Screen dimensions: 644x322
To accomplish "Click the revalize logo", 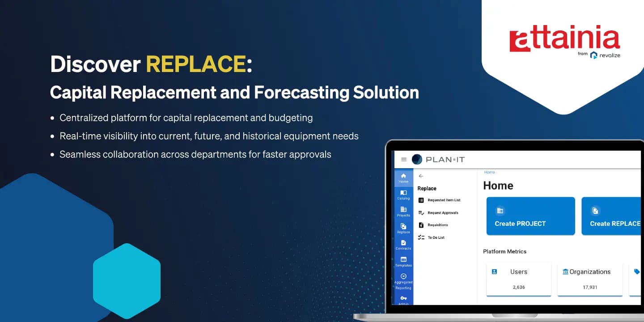I will point(605,55).
